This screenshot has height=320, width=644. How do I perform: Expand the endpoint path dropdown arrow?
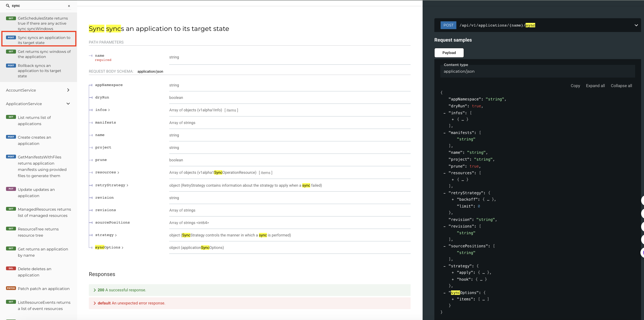[636, 25]
